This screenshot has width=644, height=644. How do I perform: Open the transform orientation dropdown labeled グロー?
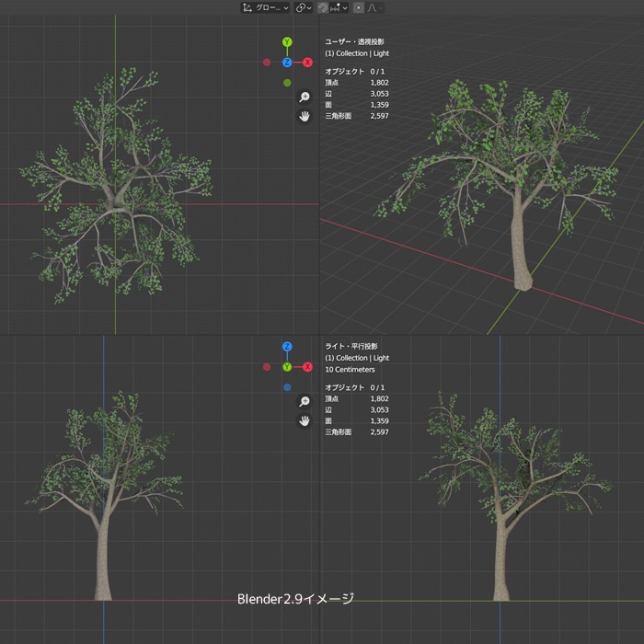pyautogui.click(x=265, y=7)
